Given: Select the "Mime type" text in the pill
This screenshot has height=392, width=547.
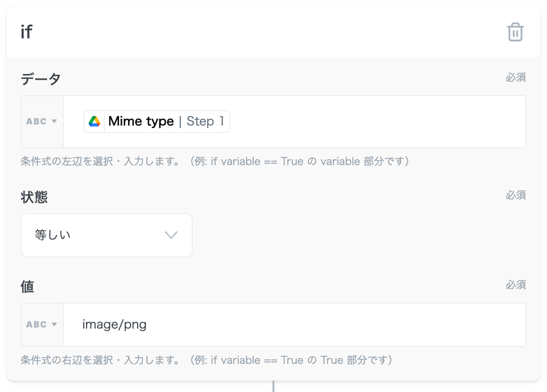Looking at the screenshot, I should pyautogui.click(x=141, y=121).
